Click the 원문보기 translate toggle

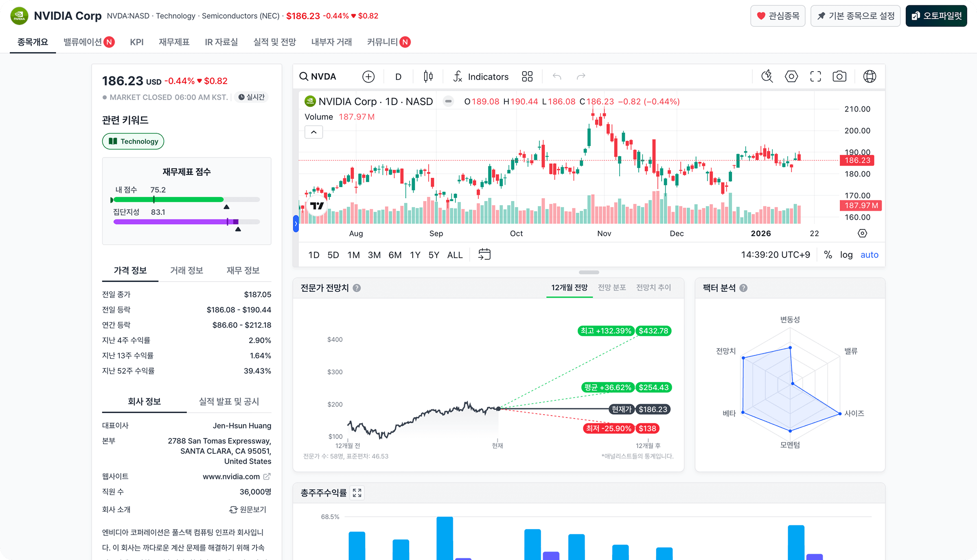point(248,510)
